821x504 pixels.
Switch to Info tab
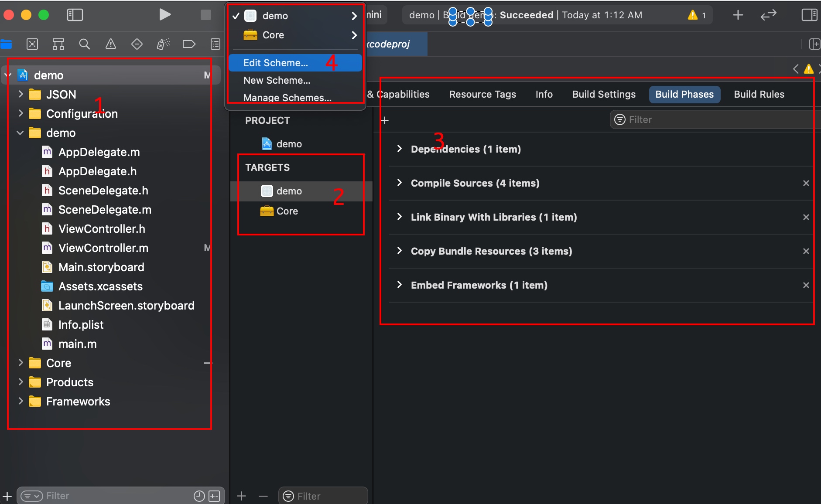544,94
